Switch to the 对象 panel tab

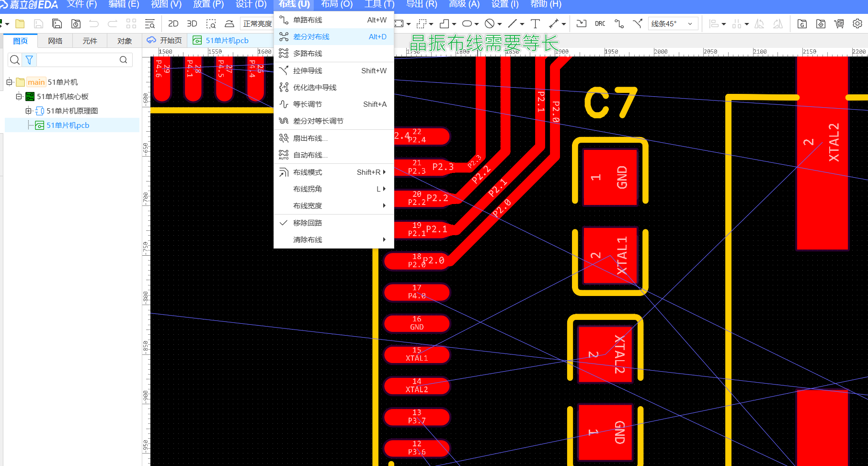(125, 41)
